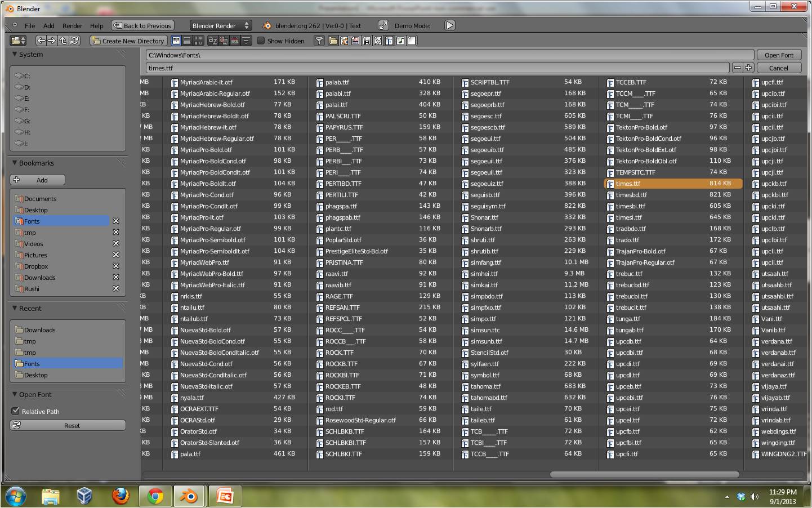812x508 pixels.
Task: Open the Add menu
Action: point(49,26)
